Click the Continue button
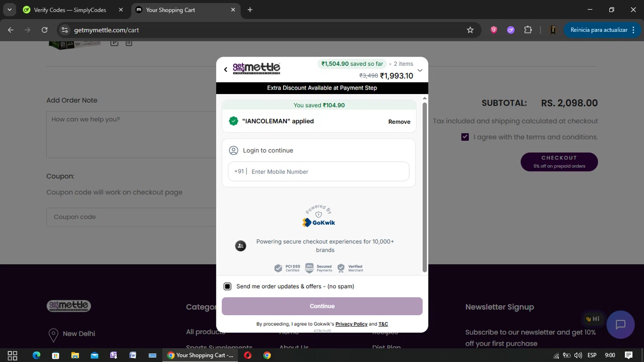This screenshot has width=644, height=362. pyautogui.click(x=322, y=306)
